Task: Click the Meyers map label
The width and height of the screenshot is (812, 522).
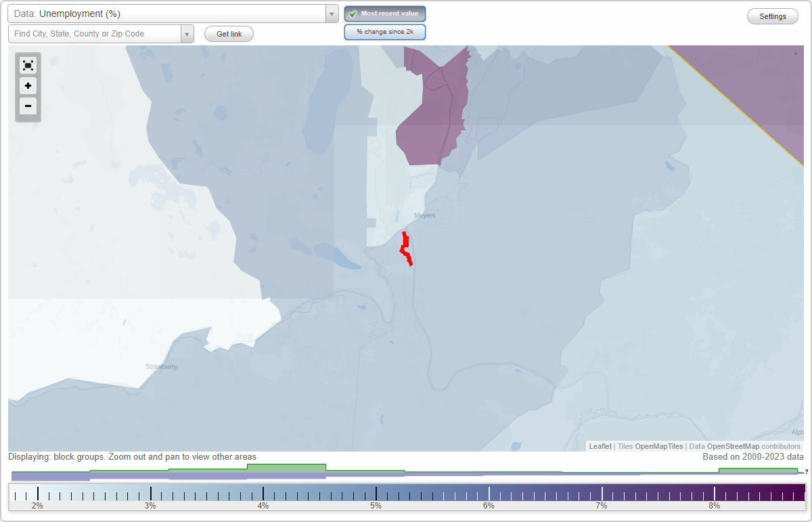Action: point(425,216)
